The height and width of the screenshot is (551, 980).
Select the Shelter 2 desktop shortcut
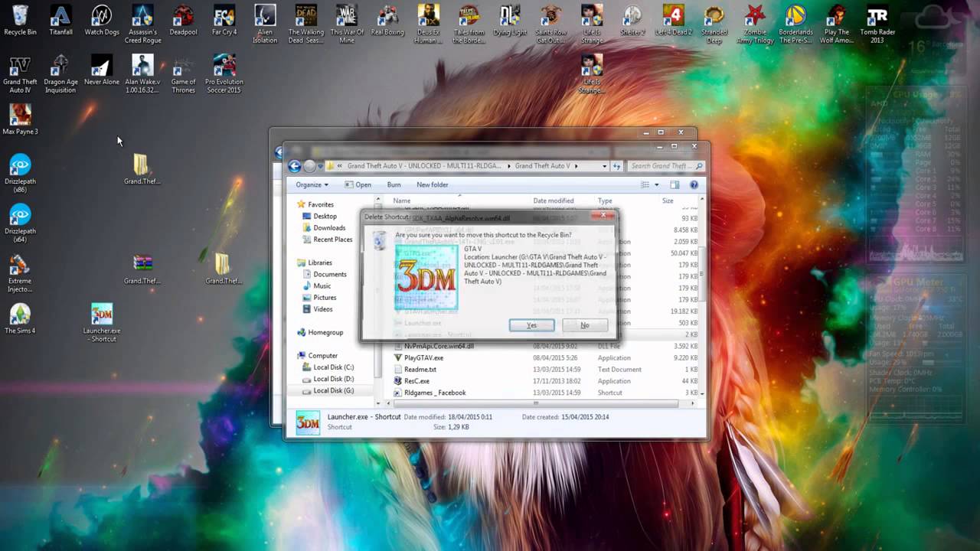[x=632, y=21]
